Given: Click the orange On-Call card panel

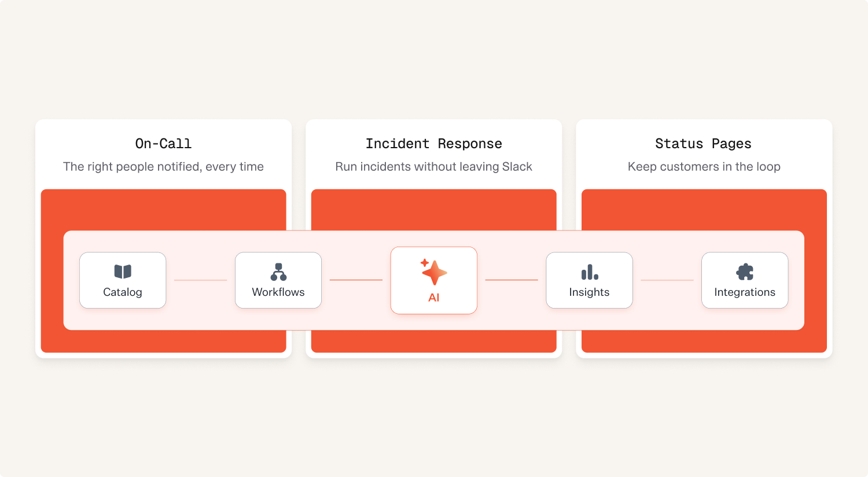Looking at the screenshot, I should (x=164, y=209).
